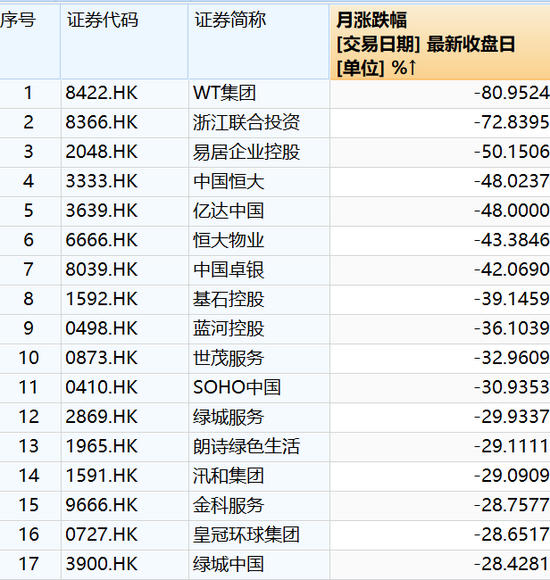Select the 蓝河控股 name cell

[x=259, y=329]
